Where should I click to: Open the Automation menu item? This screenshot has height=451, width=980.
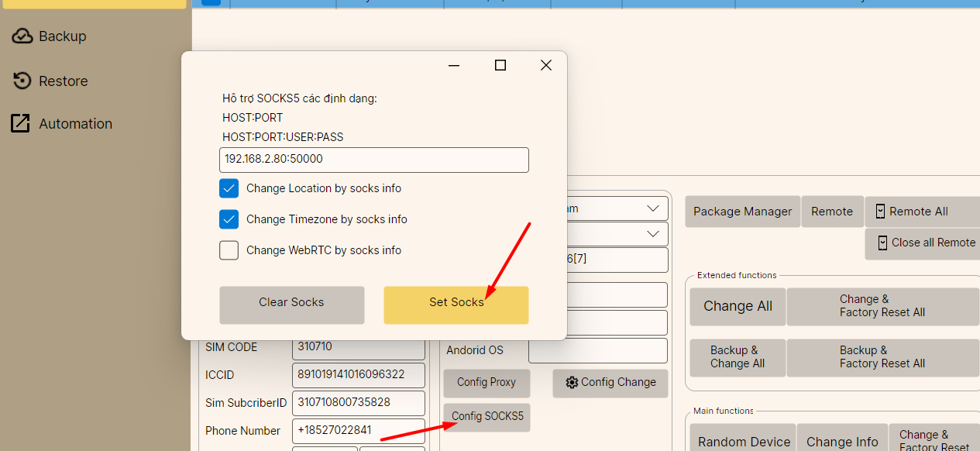[75, 124]
